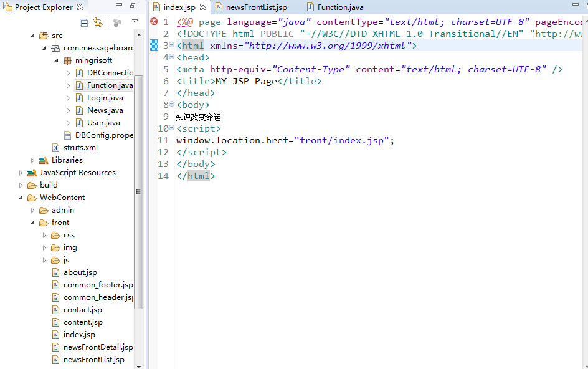Expand the Login.java tree node
588x369 pixels.
pyautogui.click(x=68, y=98)
